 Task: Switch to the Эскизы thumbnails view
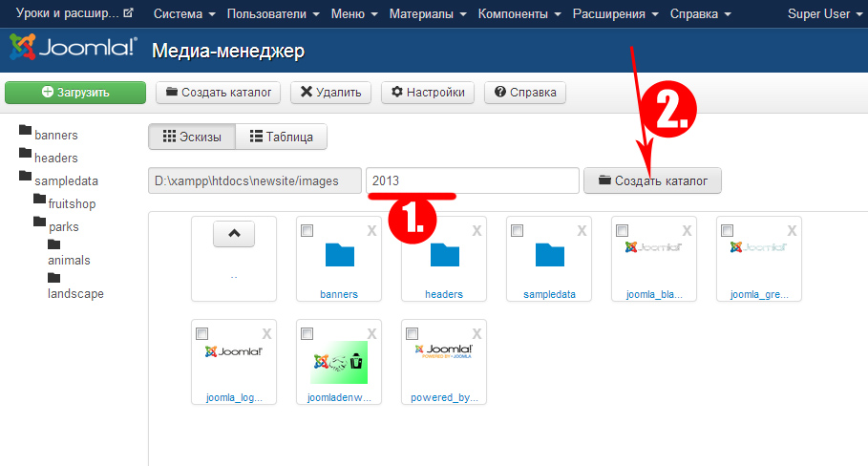click(x=192, y=137)
